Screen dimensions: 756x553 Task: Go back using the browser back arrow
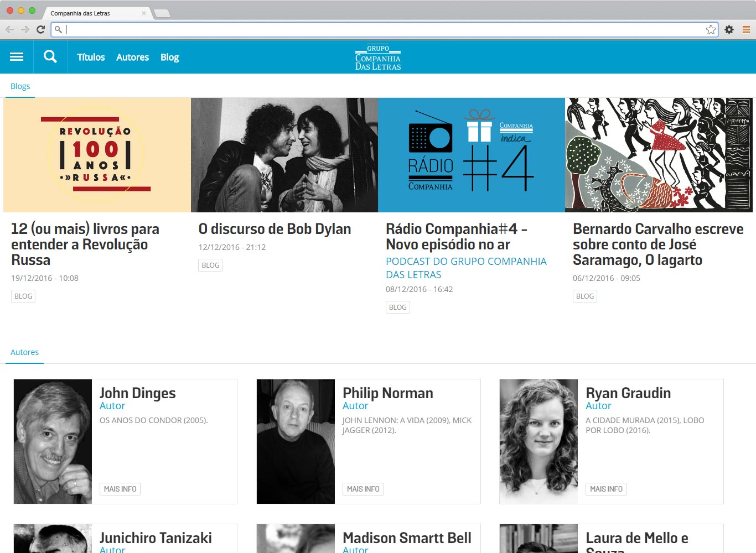(x=9, y=30)
